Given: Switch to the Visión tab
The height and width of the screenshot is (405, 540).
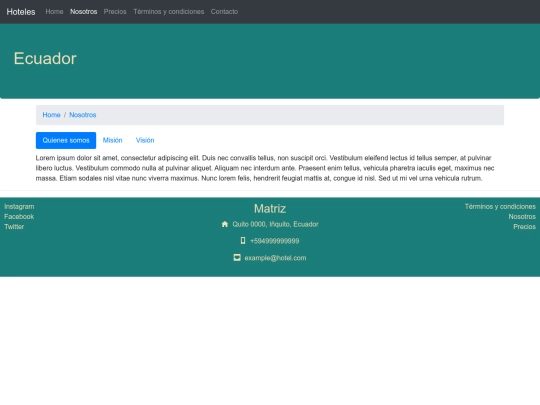Looking at the screenshot, I should 145,141.
